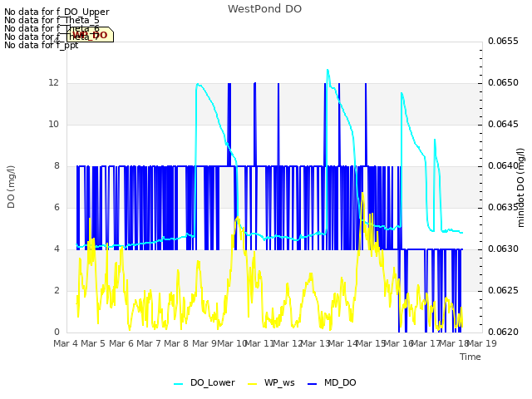Click the Mar 7 x-axis tick label
Viewport: 532px width, 399px height.
149,343
